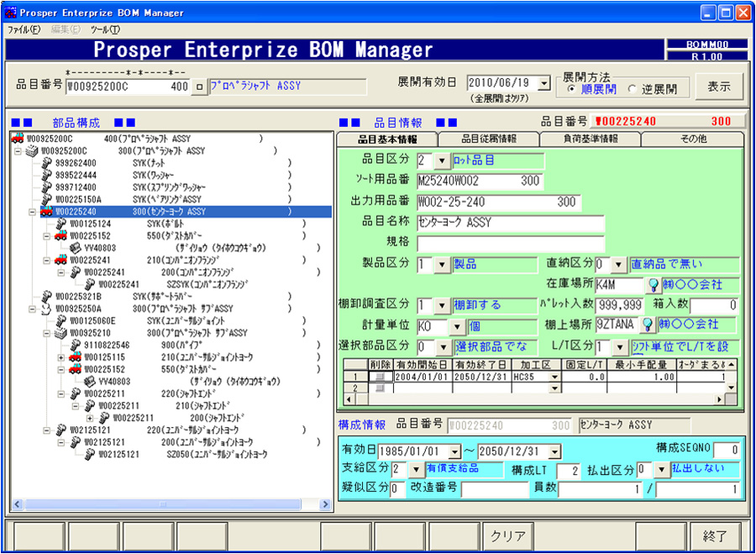Collapse the W00925250A サブASSY tree node
Screen dimensions: 756x554
tap(33, 309)
